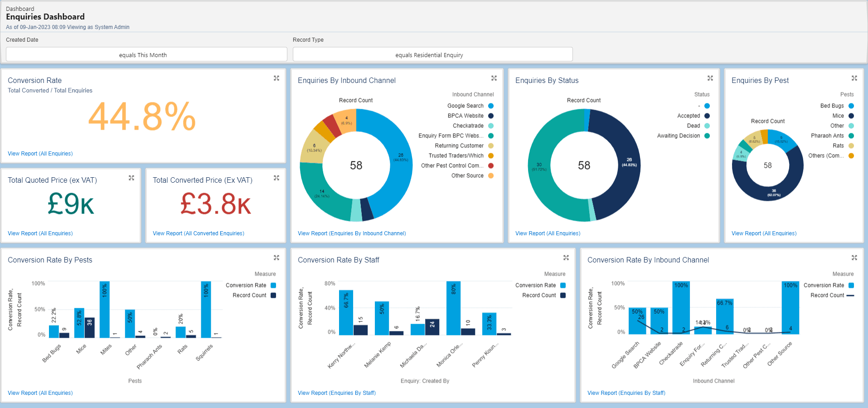Open View Report under Conversion Rate By Pests
This screenshot has width=868, height=408.
tap(40, 393)
